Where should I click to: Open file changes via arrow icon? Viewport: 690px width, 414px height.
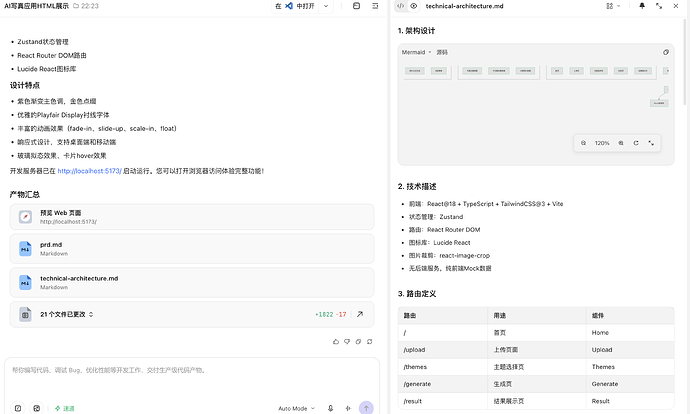tap(360, 315)
